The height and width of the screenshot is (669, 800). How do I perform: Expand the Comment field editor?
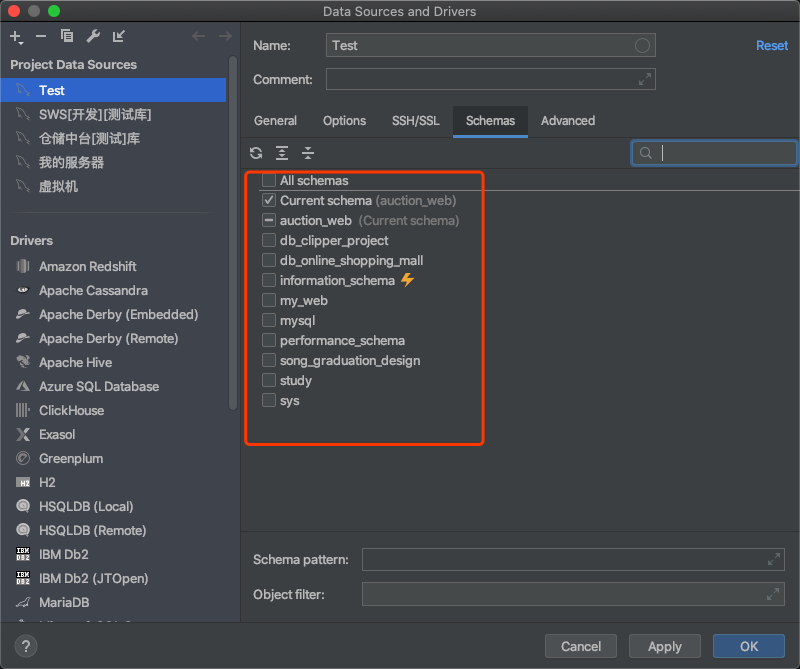coord(645,79)
